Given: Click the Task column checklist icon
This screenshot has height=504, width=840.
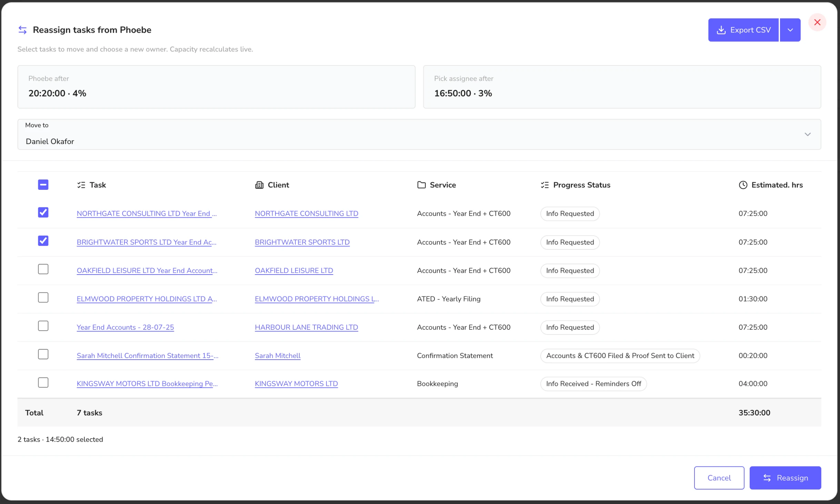Looking at the screenshot, I should pos(81,185).
